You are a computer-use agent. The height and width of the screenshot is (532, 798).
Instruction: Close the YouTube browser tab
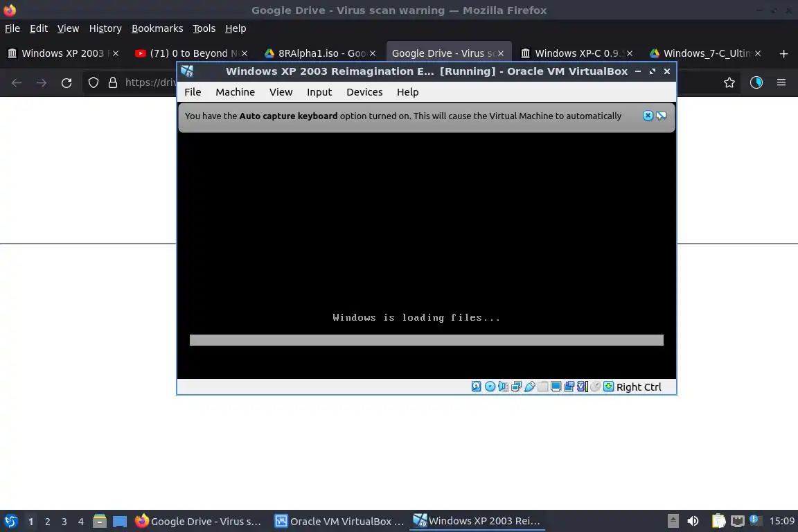pyautogui.click(x=245, y=53)
